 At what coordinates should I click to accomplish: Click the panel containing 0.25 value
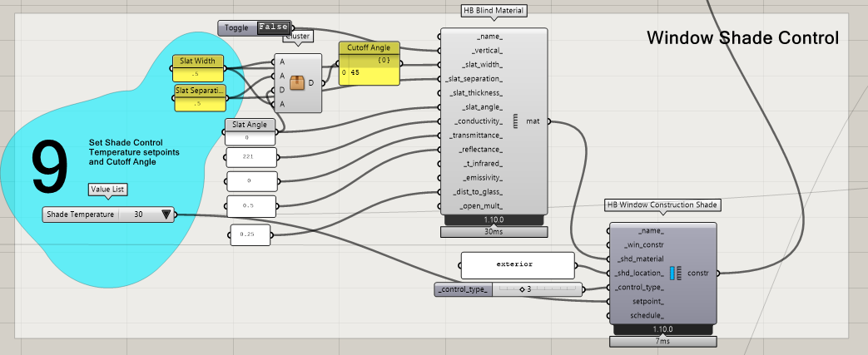250,235
